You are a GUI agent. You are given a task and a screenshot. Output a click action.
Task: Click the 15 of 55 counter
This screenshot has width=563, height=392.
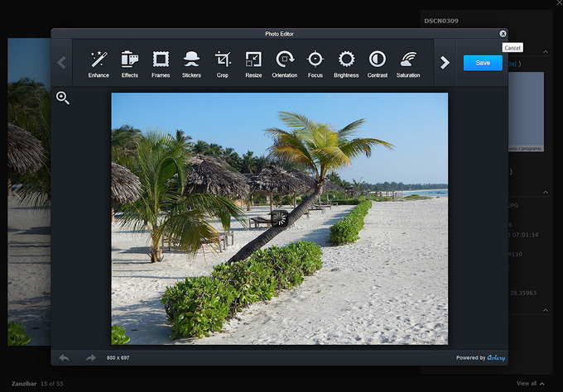click(x=51, y=384)
